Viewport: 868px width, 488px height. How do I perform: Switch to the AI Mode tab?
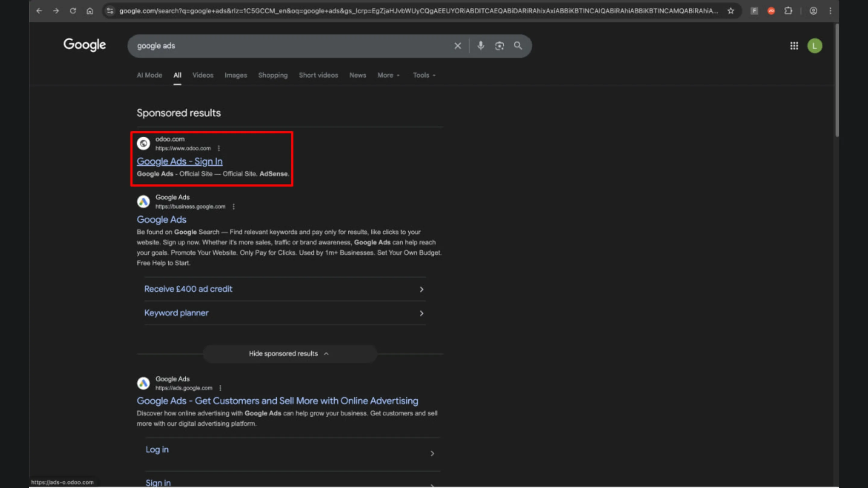149,75
